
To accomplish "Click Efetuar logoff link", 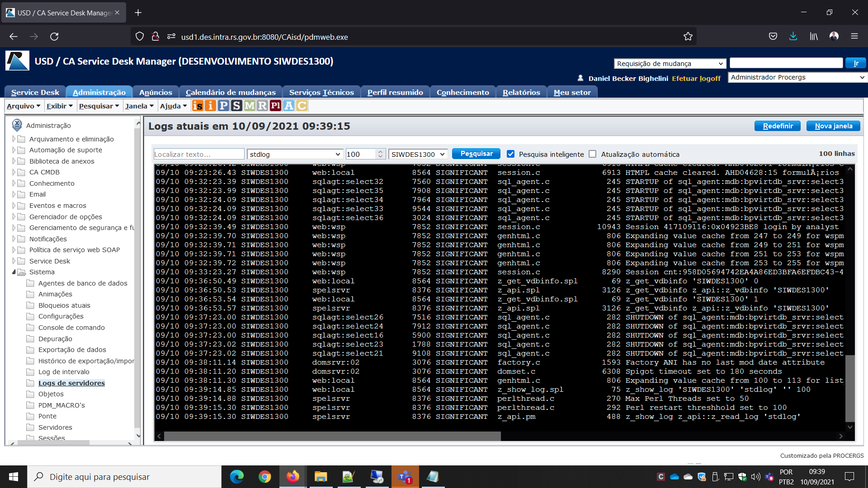I will pyautogui.click(x=696, y=78).
